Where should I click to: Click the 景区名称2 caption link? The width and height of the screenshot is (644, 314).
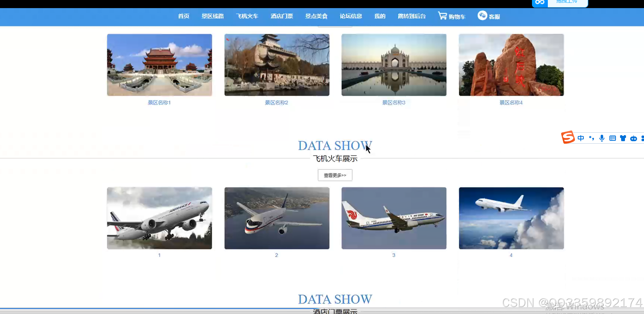[x=277, y=102]
